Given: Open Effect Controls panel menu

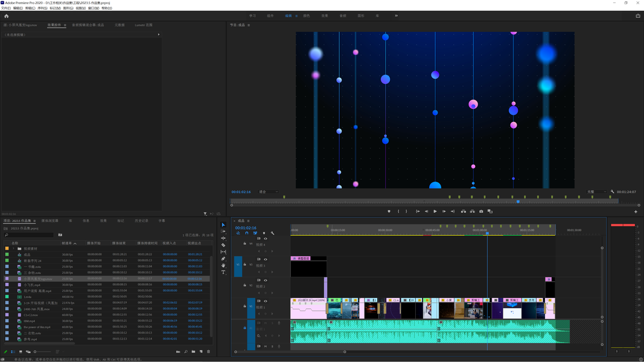Looking at the screenshot, I should (65, 25).
